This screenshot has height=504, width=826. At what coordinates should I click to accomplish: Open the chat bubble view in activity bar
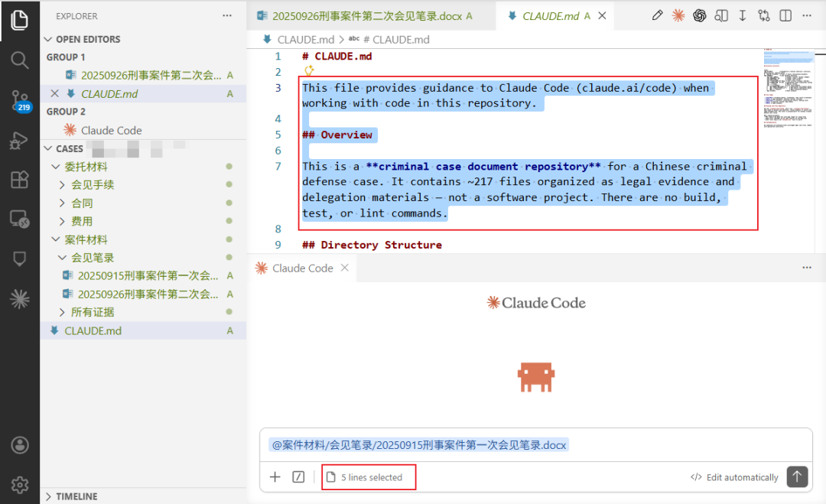click(19, 259)
